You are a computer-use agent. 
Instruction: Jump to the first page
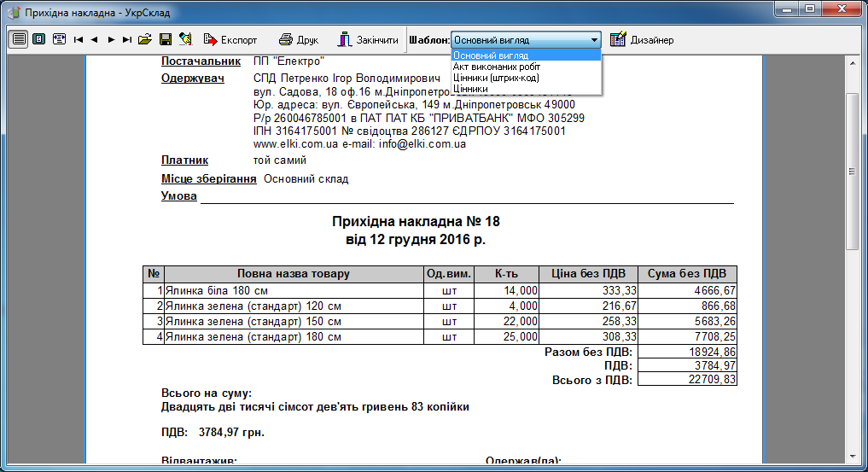click(79, 39)
